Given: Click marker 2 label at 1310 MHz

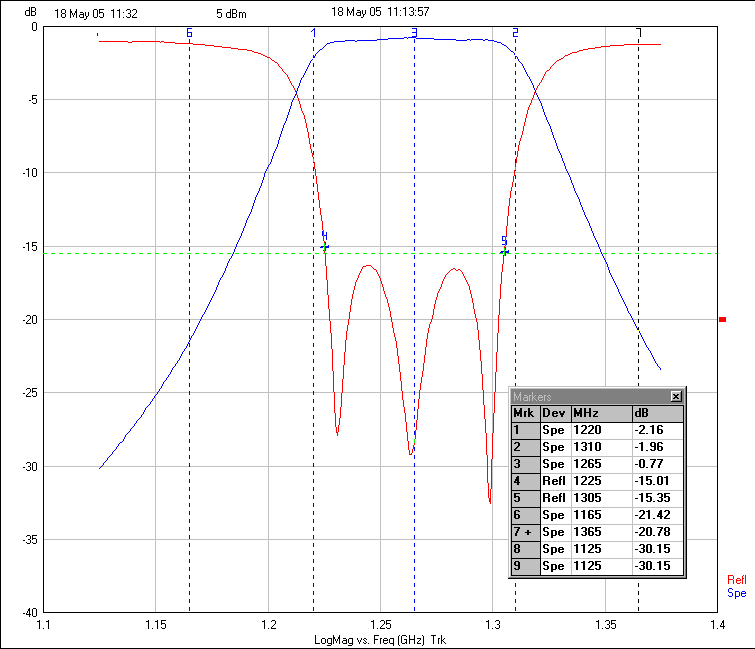Looking at the screenshot, I should tap(515, 33).
